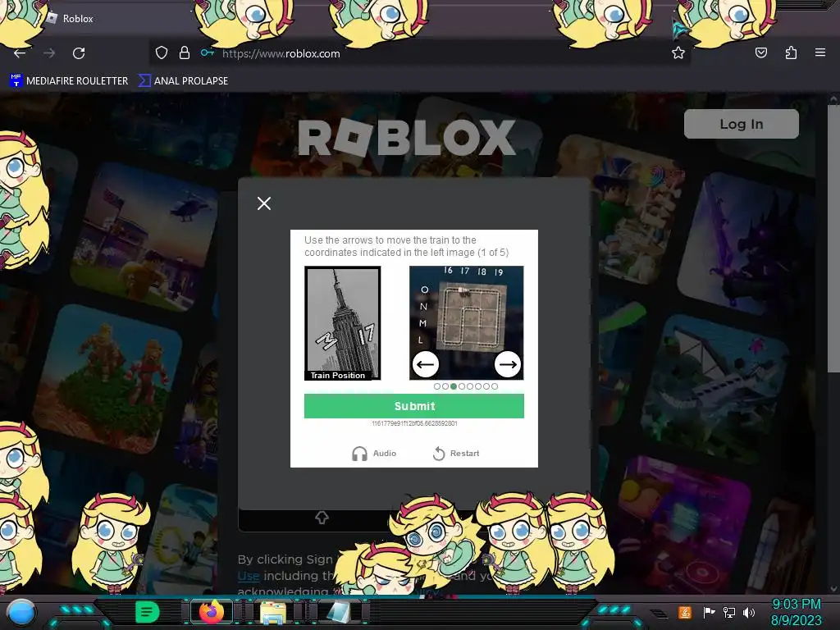Click the saved-login key icon

point(208,53)
